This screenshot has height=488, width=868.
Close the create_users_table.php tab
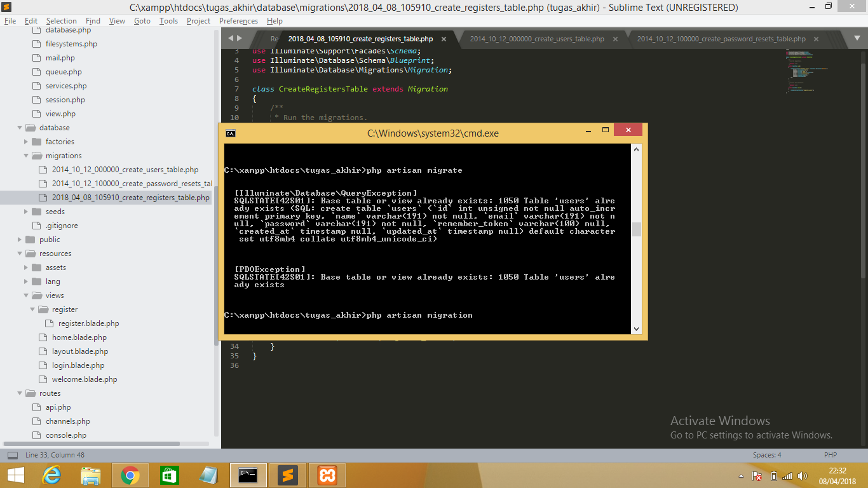pyautogui.click(x=616, y=39)
